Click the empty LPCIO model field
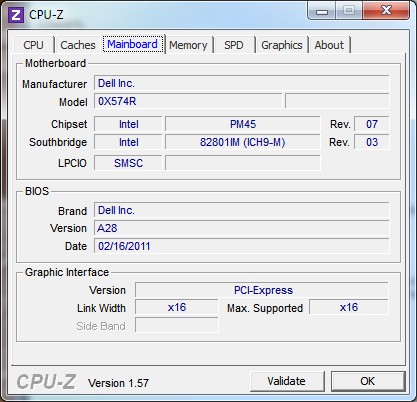This screenshot has width=417, height=402. pos(243,163)
